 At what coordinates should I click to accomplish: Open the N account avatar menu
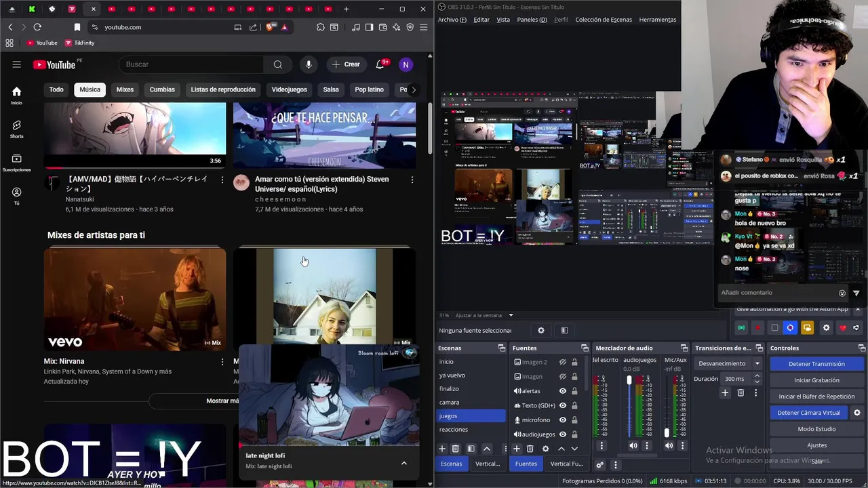point(406,64)
